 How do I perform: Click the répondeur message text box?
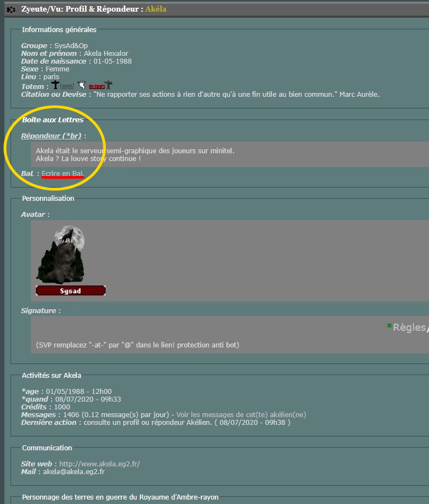pos(221,154)
